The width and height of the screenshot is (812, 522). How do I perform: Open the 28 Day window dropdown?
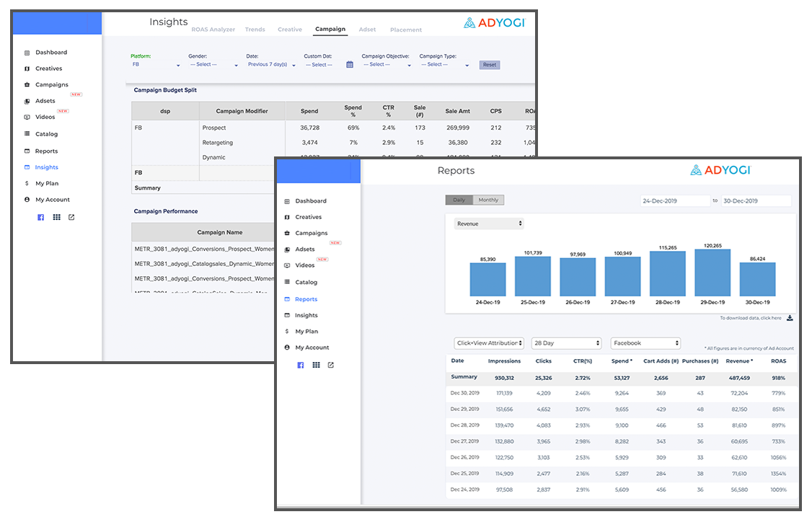pos(566,344)
